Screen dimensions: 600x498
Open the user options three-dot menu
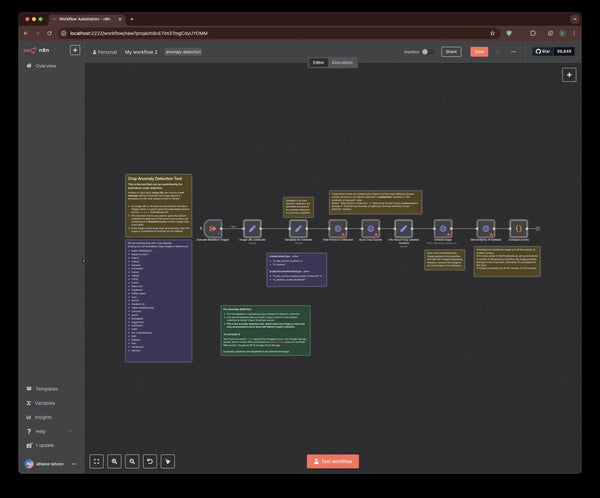point(74,464)
